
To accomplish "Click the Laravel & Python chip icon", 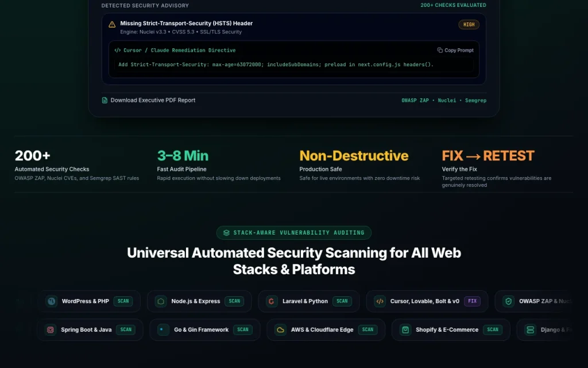I will coord(272,301).
